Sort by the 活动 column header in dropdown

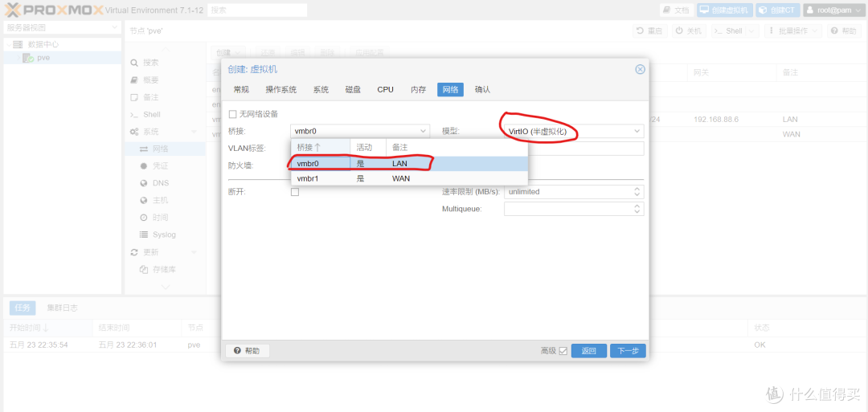[368, 148]
